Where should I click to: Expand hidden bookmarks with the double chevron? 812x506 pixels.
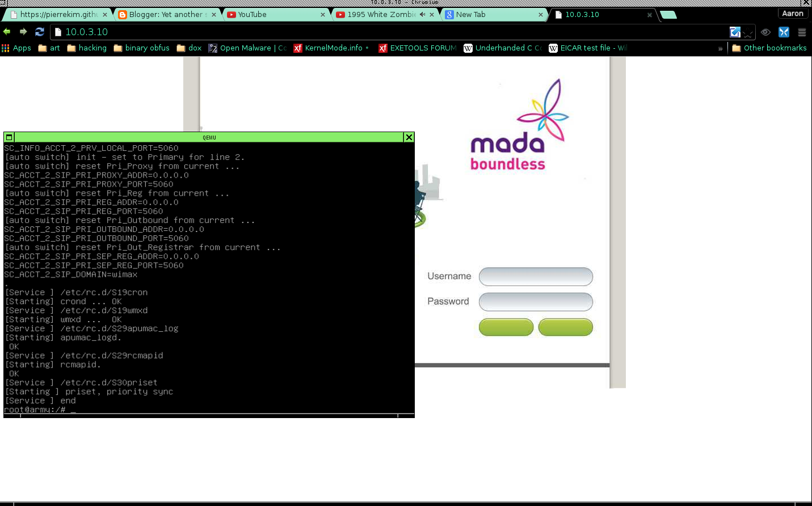coord(721,49)
